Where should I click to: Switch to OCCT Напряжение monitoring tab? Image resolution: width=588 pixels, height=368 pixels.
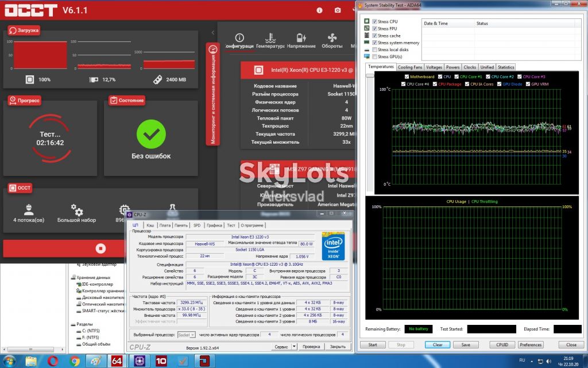point(301,41)
